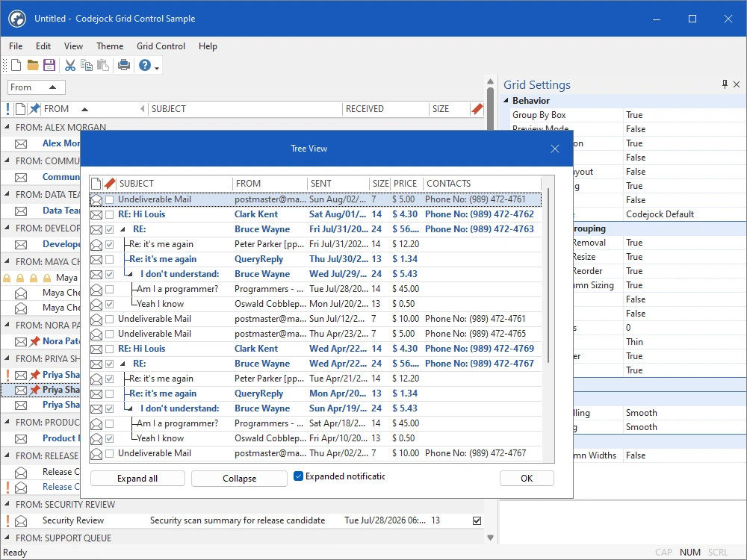
Task: Click envelope icon in Alex Morgan row
Action: pos(21,144)
